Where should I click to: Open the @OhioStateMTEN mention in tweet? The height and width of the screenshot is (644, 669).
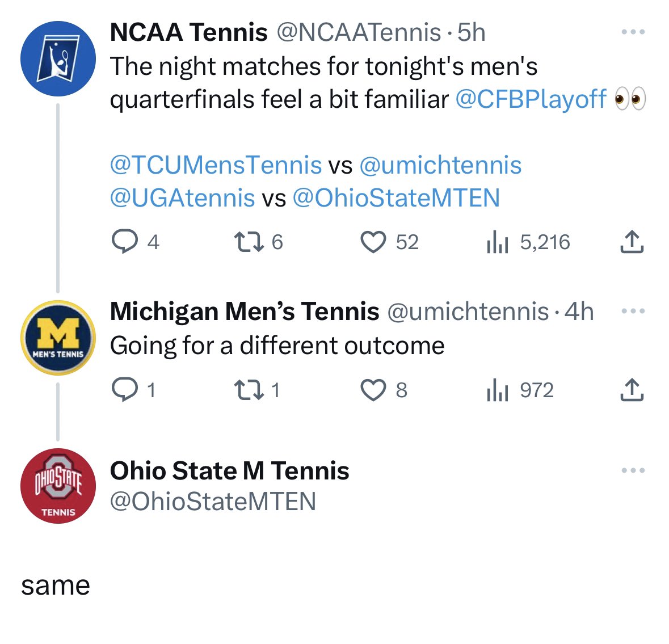click(397, 198)
